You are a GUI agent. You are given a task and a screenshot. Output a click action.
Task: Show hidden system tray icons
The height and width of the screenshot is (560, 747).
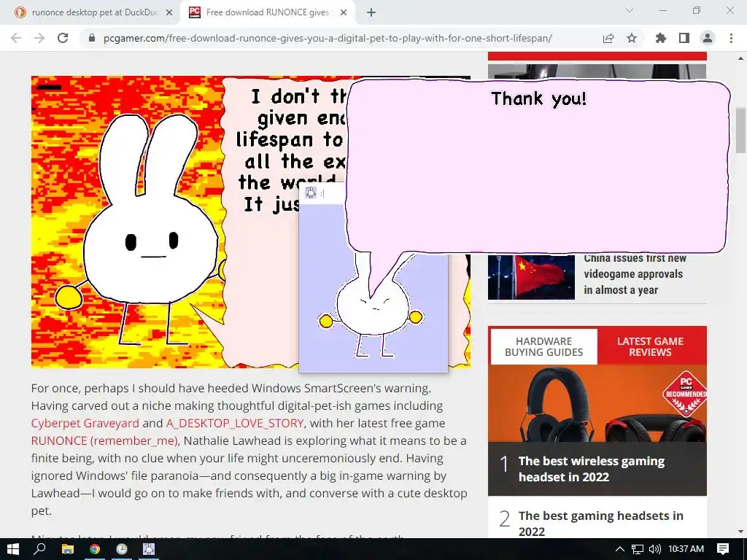pyautogui.click(x=620, y=549)
